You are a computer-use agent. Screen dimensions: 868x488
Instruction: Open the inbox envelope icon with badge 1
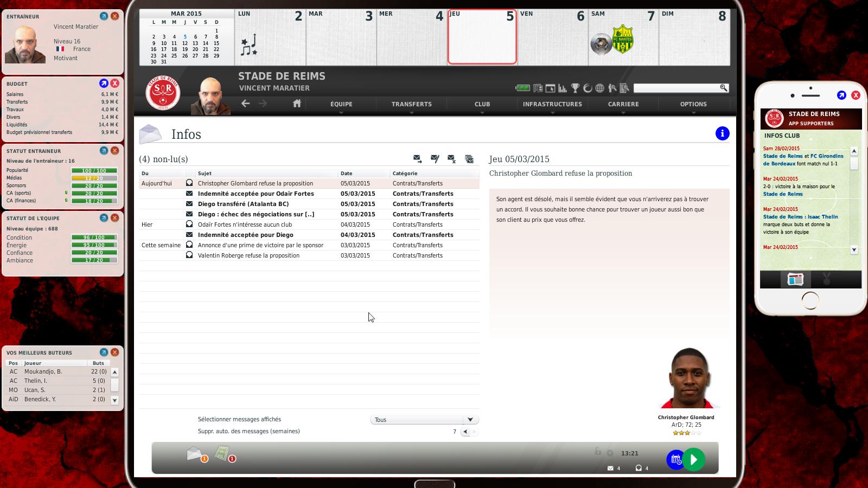(196, 454)
